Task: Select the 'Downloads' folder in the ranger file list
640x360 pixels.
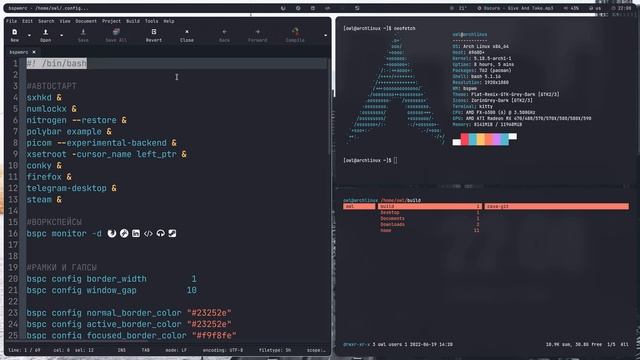Action: click(x=393, y=224)
